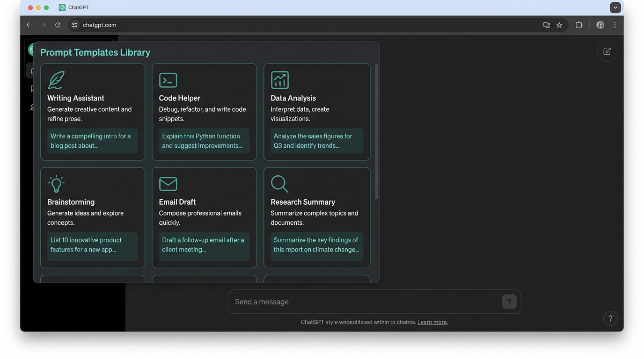644x359 pixels.
Task: Open the Learn more link
Action: (432, 322)
